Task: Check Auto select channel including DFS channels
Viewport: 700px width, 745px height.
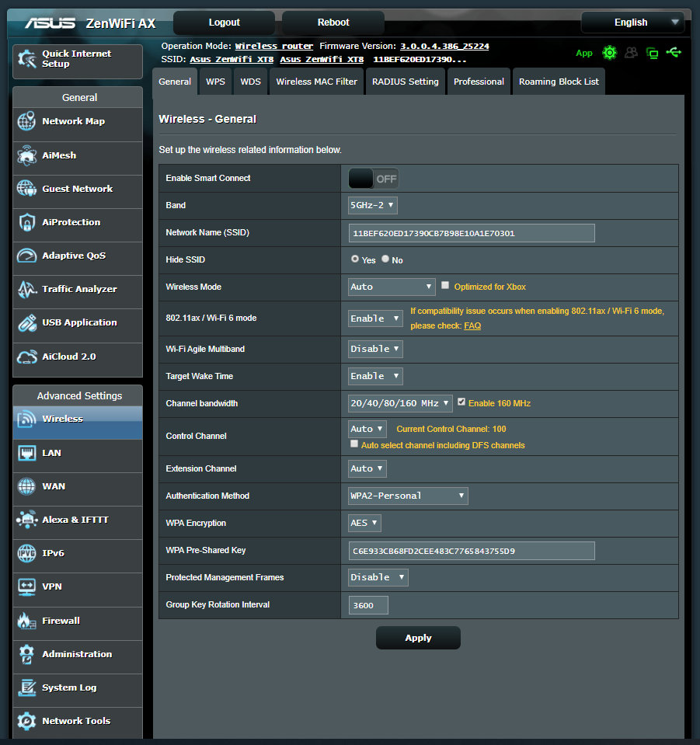Action: point(354,444)
